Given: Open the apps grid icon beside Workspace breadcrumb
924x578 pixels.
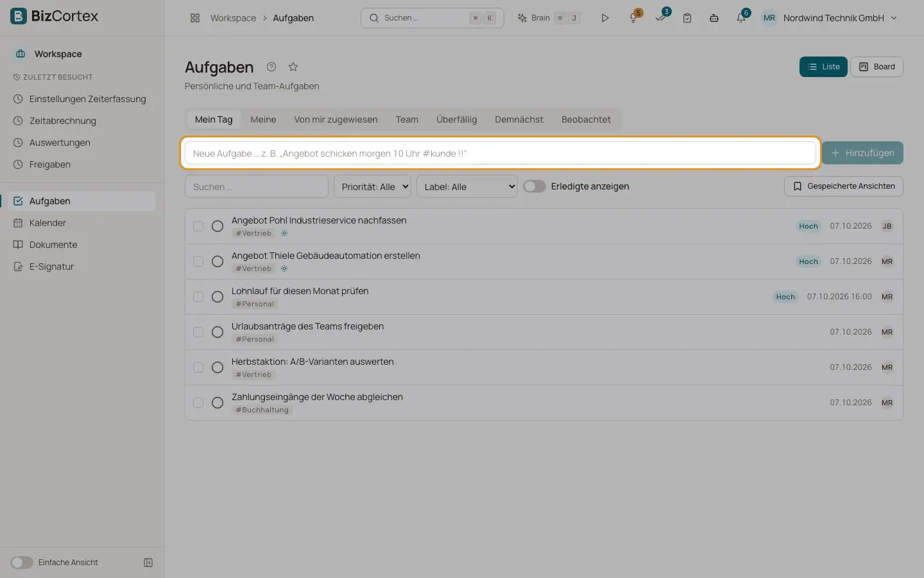Looking at the screenshot, I should pos(195,18).
